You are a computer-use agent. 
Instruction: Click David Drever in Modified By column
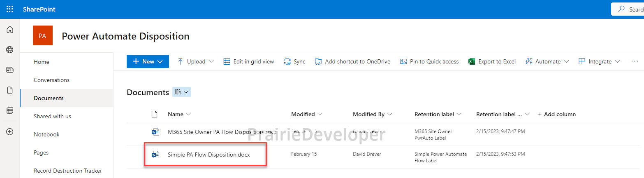click(x=367, y=155)
